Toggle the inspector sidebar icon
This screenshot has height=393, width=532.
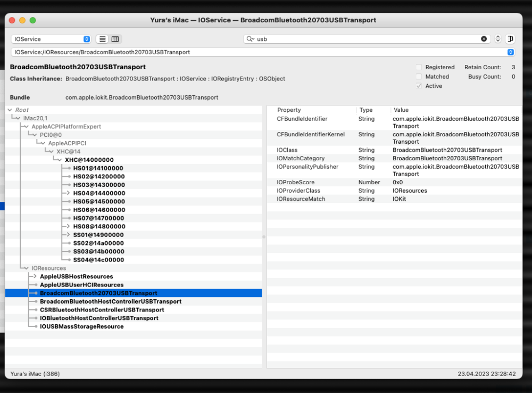(510, 39)
